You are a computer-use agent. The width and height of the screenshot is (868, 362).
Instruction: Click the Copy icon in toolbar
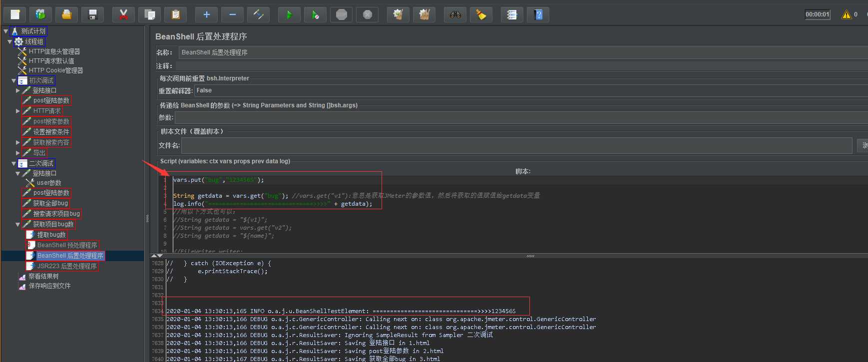tap(149, 14)
